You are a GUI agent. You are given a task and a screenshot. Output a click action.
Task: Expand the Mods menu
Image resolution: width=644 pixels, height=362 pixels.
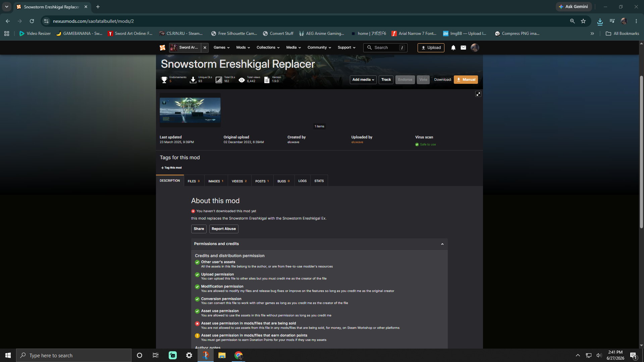tap(243, 48)
